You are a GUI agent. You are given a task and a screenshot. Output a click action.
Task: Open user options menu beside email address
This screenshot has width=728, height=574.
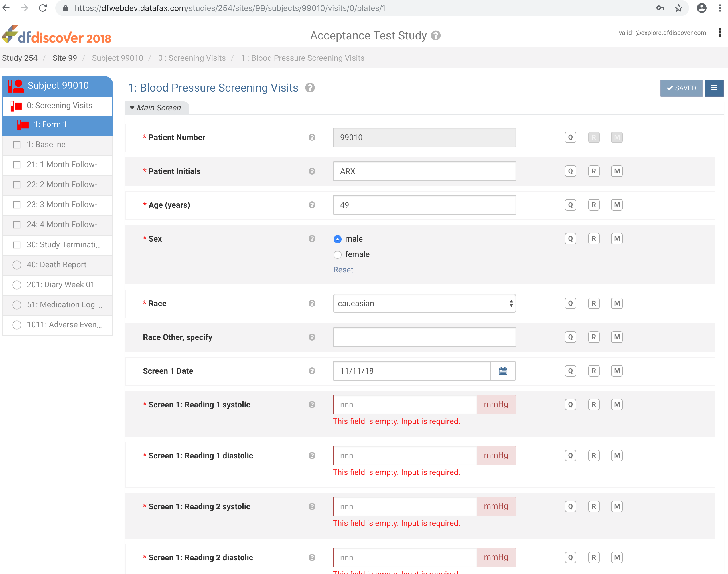pyautogui.click(x=720, y=33)
